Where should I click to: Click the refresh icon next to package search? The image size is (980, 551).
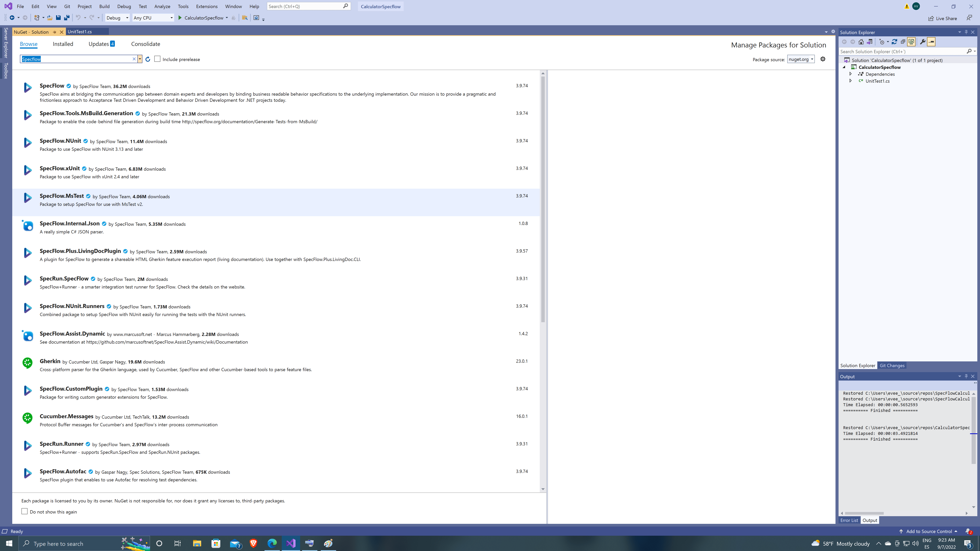[148, 59]
